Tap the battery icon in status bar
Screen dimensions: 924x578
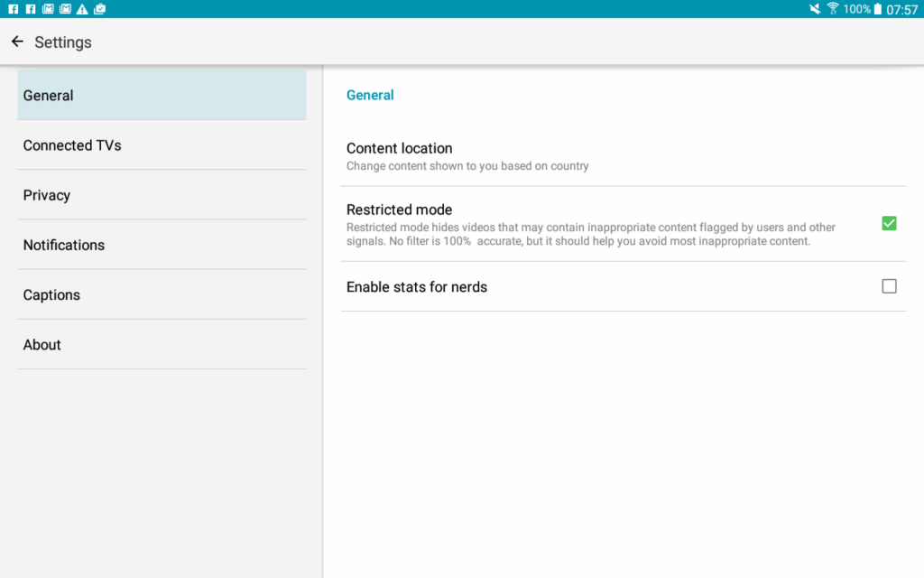coord(877,9)
